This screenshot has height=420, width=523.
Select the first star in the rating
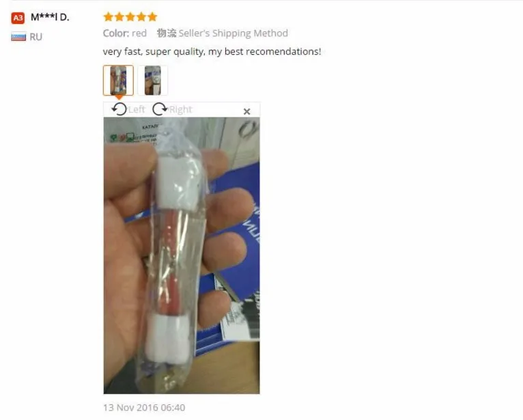tap(108, 16)
